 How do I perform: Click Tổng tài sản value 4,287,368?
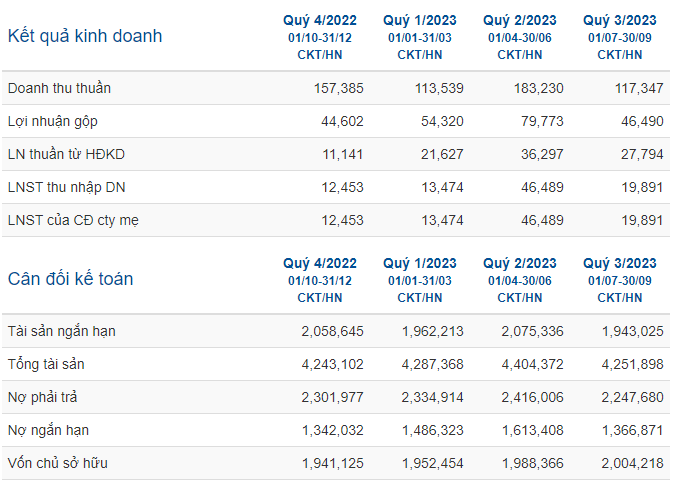coord(432,365)
